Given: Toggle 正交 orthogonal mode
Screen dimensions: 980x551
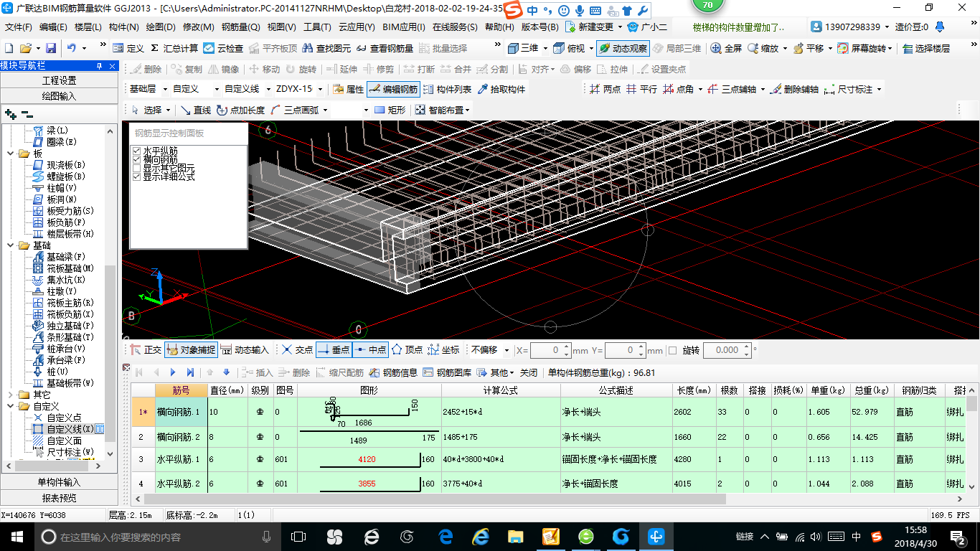Looking at the screenshot, I should (x=146, y=350).
